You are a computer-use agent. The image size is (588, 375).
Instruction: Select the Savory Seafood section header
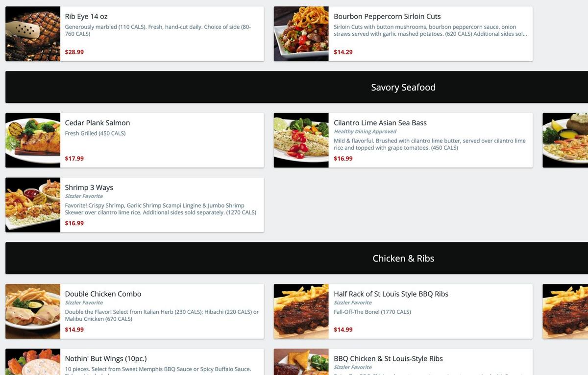point(403,87)
